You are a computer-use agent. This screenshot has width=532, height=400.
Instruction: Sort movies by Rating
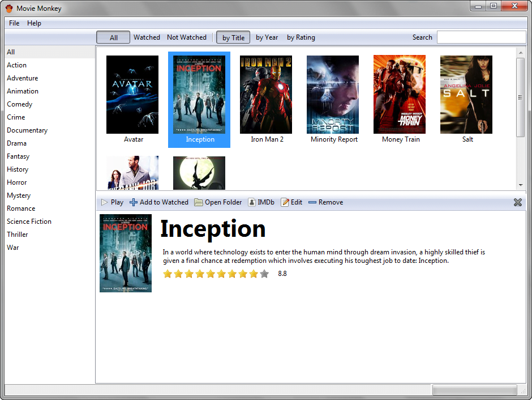[301, 37]
